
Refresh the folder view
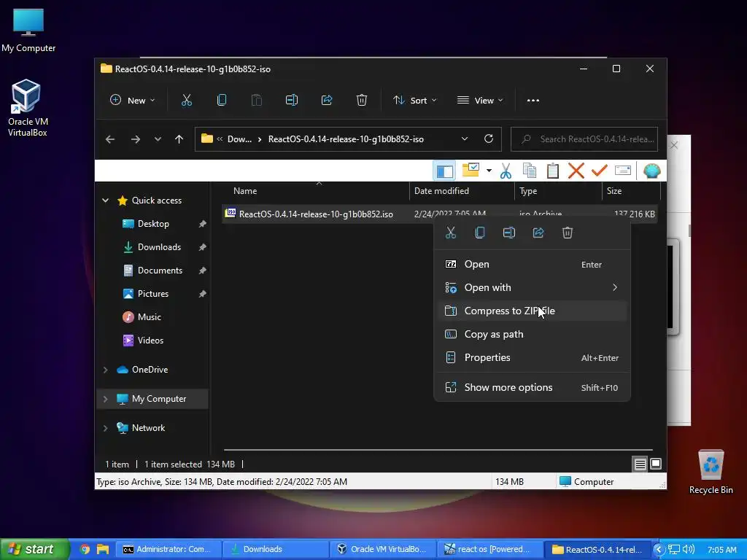488,139
